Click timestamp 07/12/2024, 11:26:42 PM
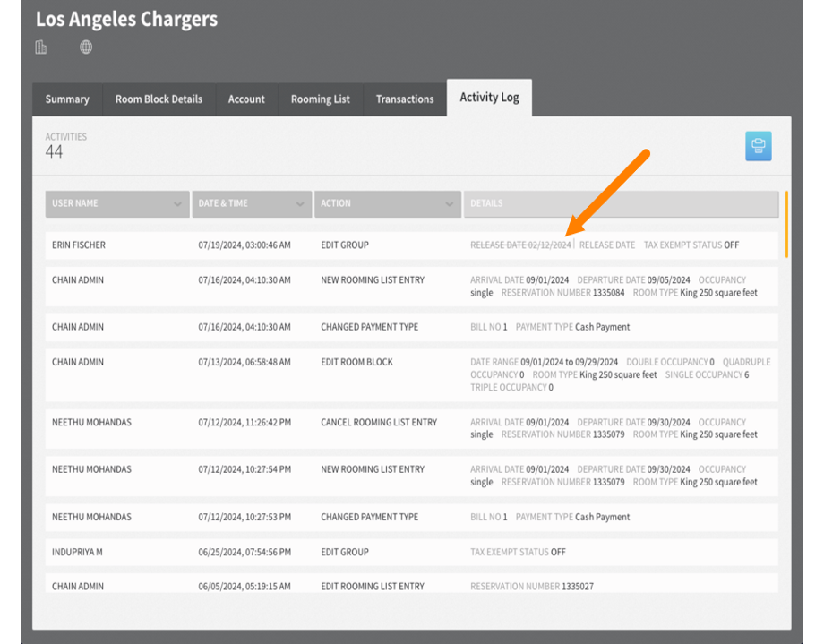This screenshot has height=644, width=824. click(x=245, y=422)
